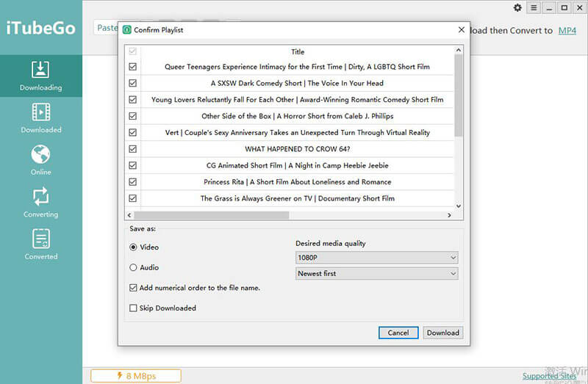Click the horizontal scroll right arrow

(449, 215)
